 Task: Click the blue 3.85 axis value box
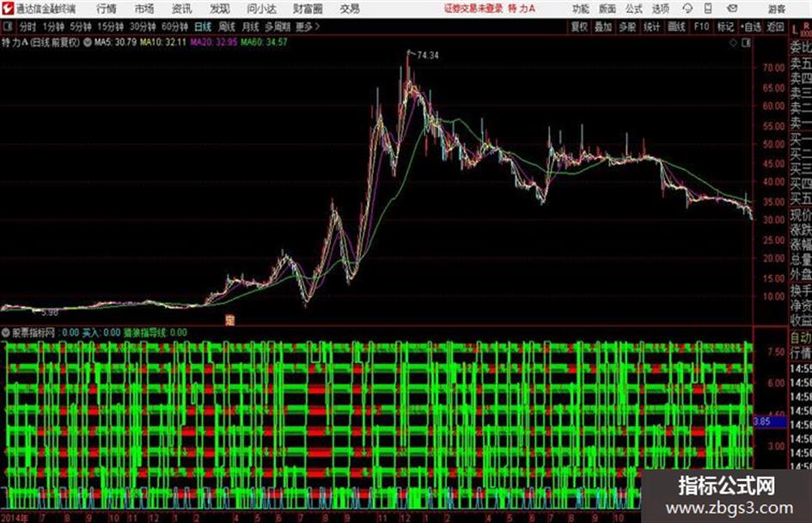coord(770,422)
